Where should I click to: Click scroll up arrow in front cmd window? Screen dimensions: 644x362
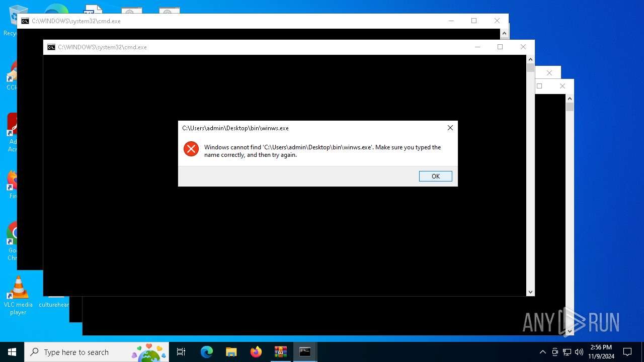tap(530, 59)
